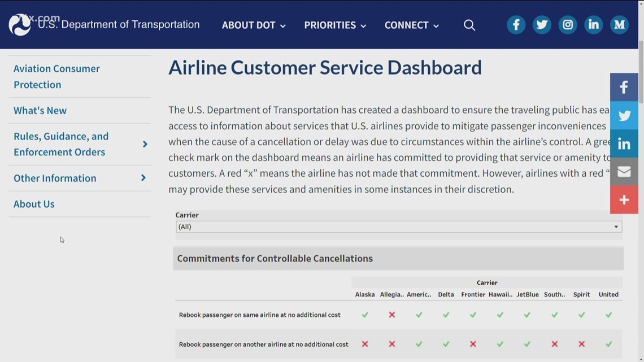Image resolution: width=644 pixels, height=362 pixels.
Task: Click Alaska's green checkmark for same-airline rebooking
Action: pos(365,315)
